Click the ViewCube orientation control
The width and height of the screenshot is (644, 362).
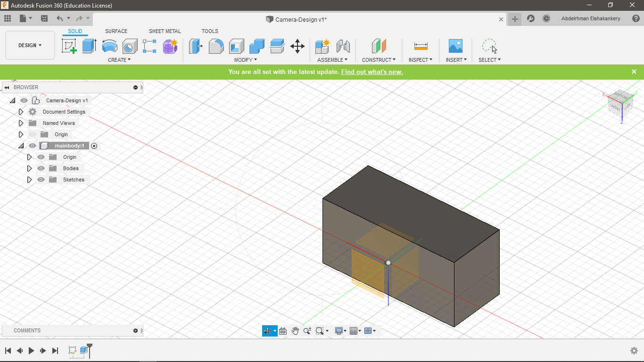click(620, 103)
